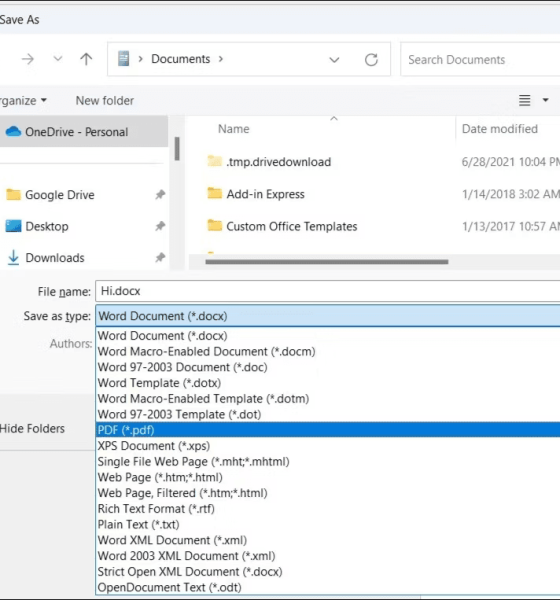Click the pin icon next to Downloads
Image resolution: width=560 pixels, height=600 pixels.
coord(160,258)
